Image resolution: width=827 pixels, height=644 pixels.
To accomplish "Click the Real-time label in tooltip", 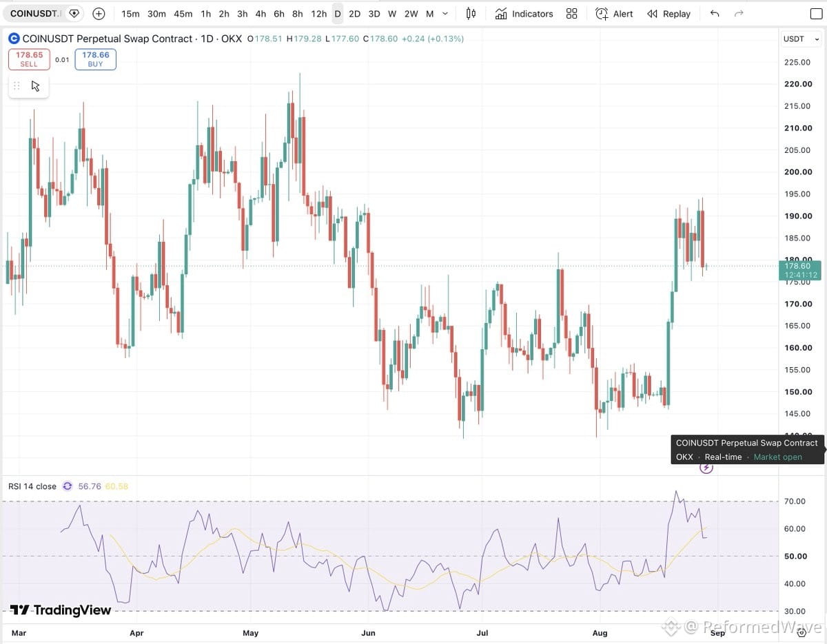I will (723, 457).
